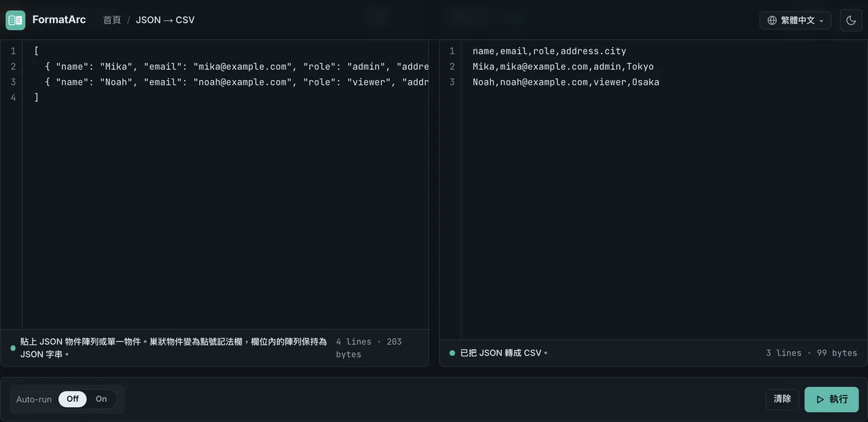Click green status dot in output footer
The width and height of the screenshot is (868, 422).
pyautogui.click(x=452, y=353)
